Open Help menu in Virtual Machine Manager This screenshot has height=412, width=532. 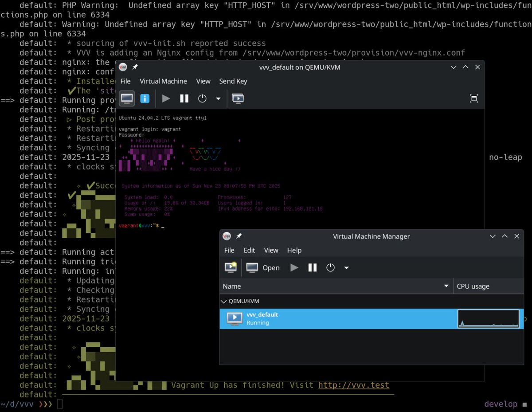(294, 250)
